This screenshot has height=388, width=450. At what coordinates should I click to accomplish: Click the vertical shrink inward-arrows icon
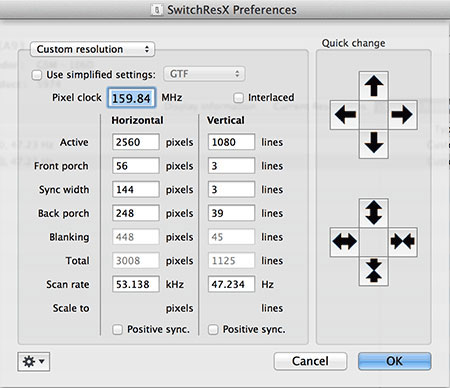(374, 271)
